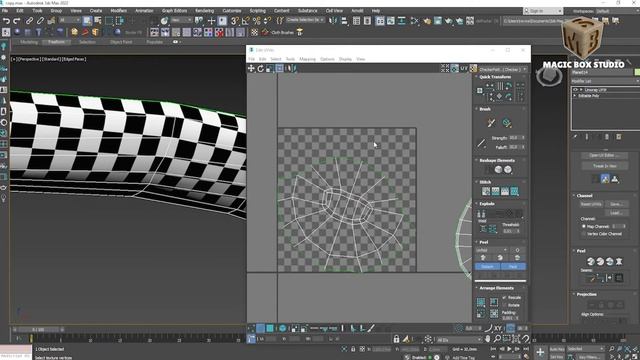The width and height of the screenshot is (640, 360).
Task: Select the Vertex Color Channel radio button
Action: click(584, 234)
